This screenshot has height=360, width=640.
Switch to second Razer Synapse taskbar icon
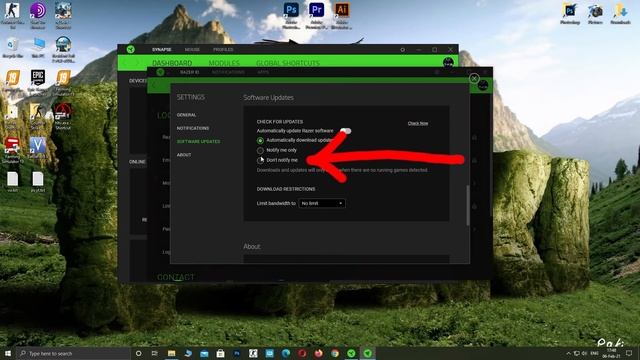368,353
